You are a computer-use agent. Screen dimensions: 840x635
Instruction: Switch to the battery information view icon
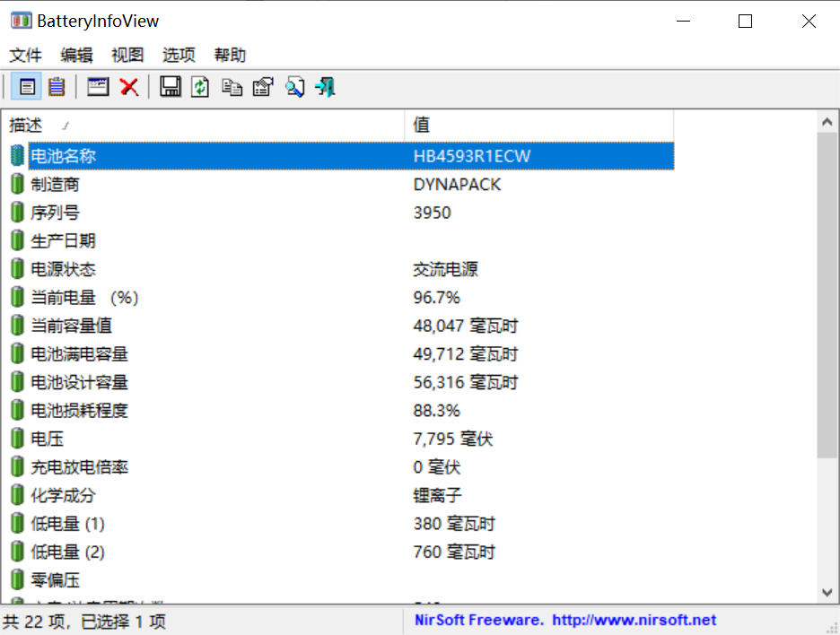(x=27, y=87)
